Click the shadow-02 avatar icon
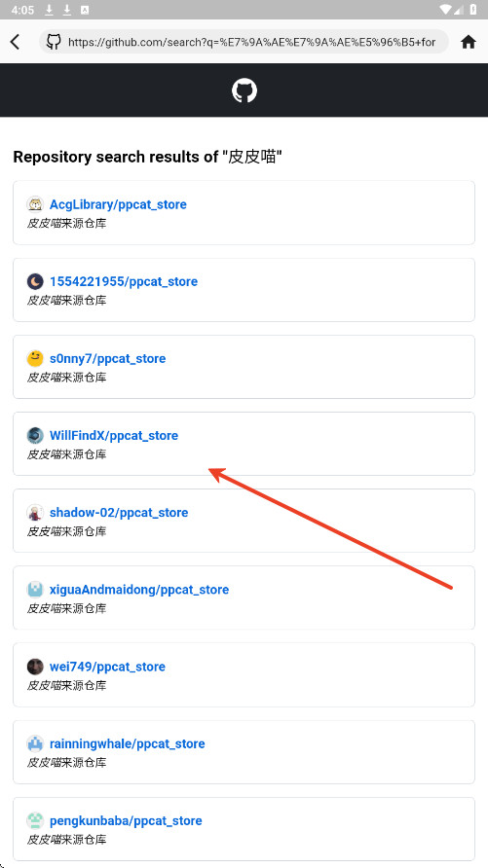The width and height of the screenshot is (488, 868). pyautogui.click(x=35, y=512)
